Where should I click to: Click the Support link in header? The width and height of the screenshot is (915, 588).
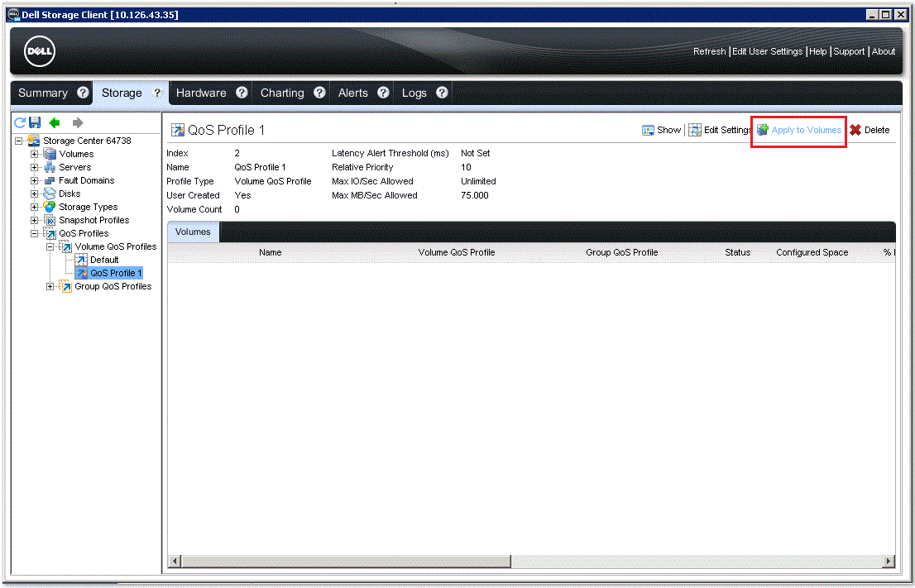849,51
